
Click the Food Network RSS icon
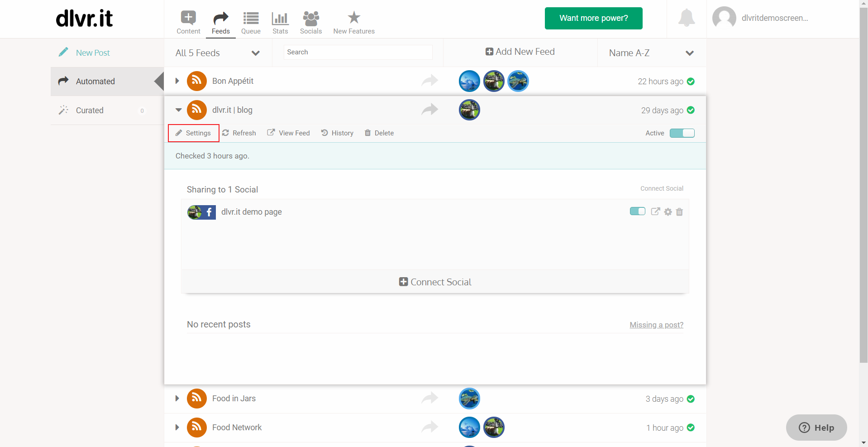pyautogui.click(x=197, y=428)
